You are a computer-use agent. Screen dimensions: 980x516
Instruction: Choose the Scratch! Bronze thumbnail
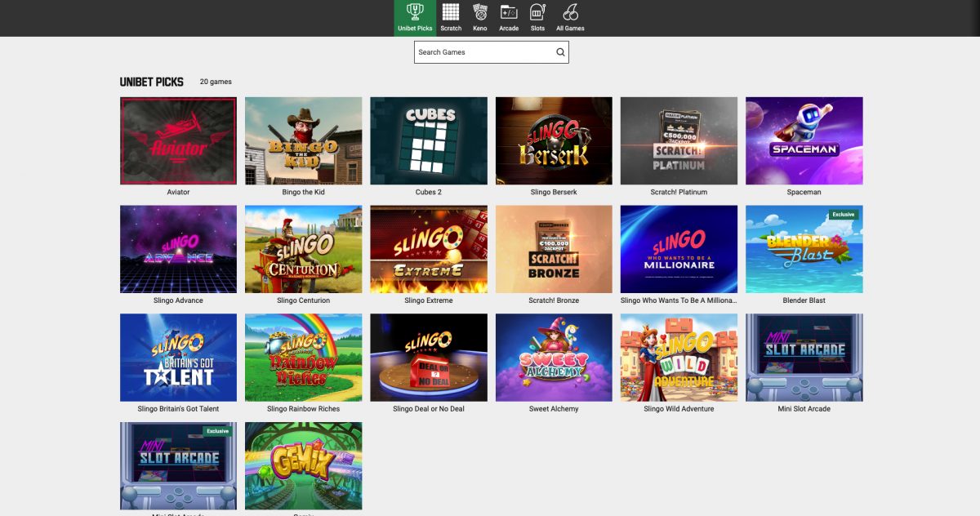(554, 249)
